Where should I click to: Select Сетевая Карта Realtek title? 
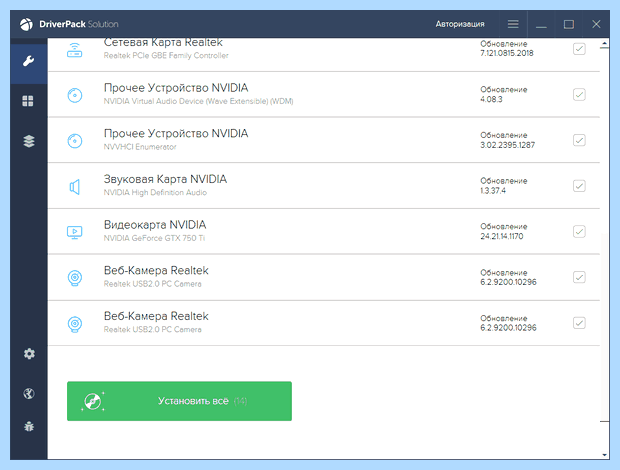163,42
